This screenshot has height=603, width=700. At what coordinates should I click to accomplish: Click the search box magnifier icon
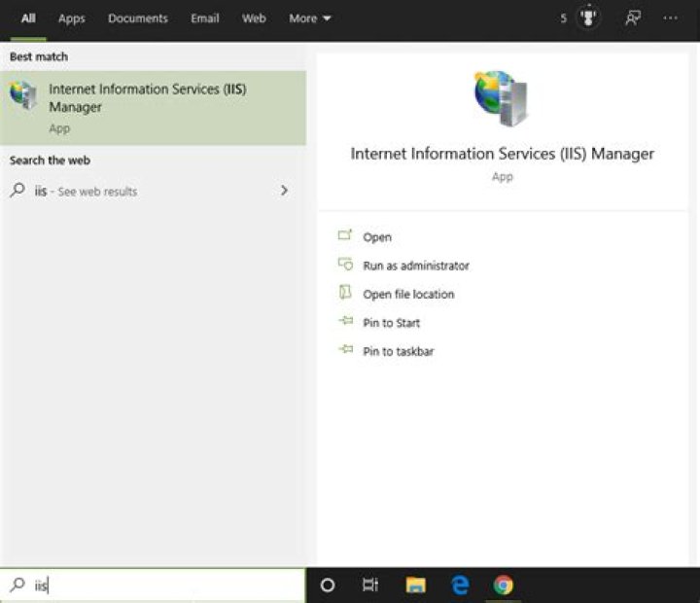click(x=17, y=585)
